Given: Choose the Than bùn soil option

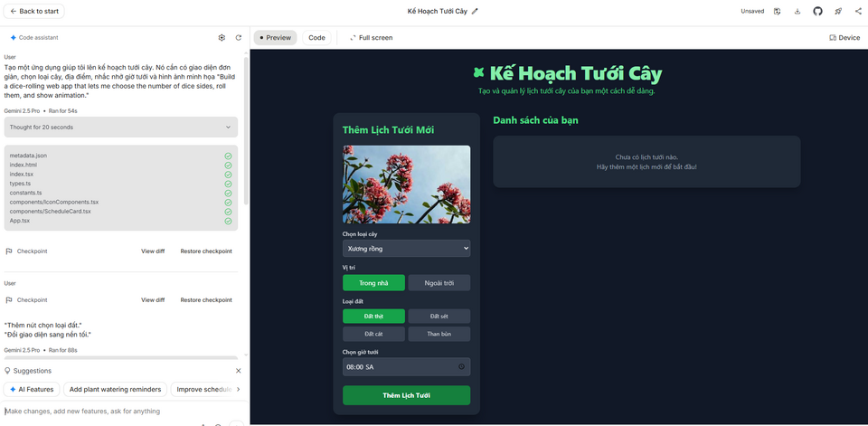Looking at the screenshot, I should [x=439, y=334].
